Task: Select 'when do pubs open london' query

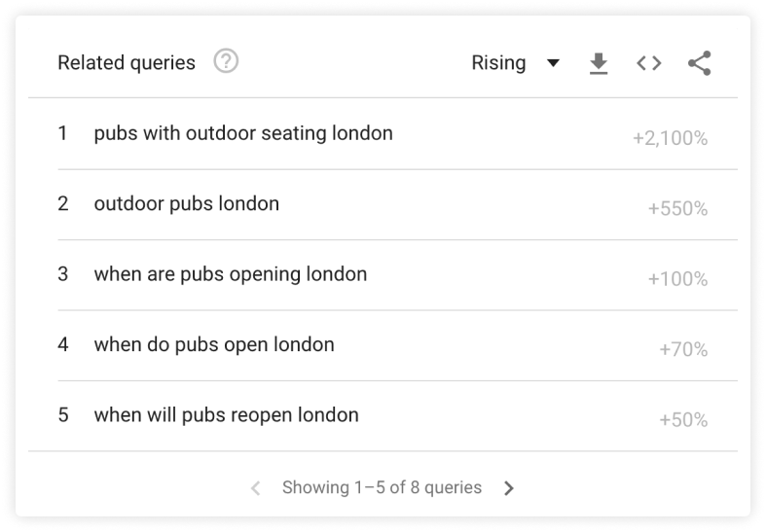Action: click(x=214, y=344)
